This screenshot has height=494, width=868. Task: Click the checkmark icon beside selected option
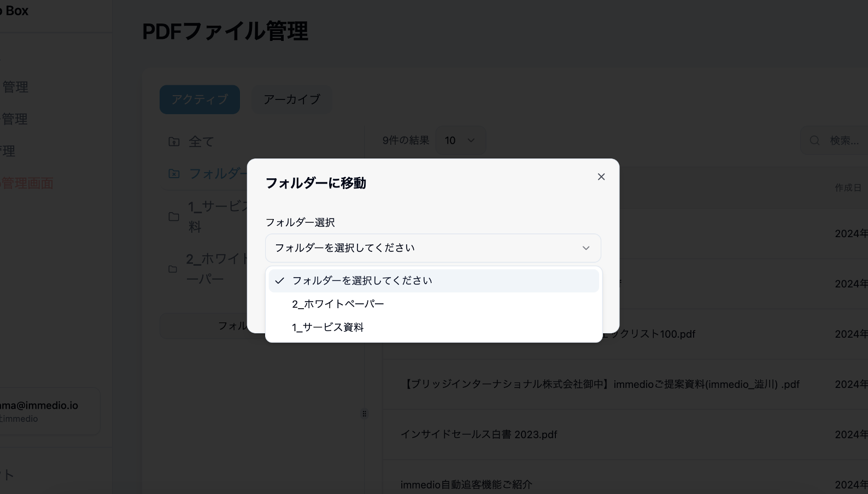click(x=279, y=280)
